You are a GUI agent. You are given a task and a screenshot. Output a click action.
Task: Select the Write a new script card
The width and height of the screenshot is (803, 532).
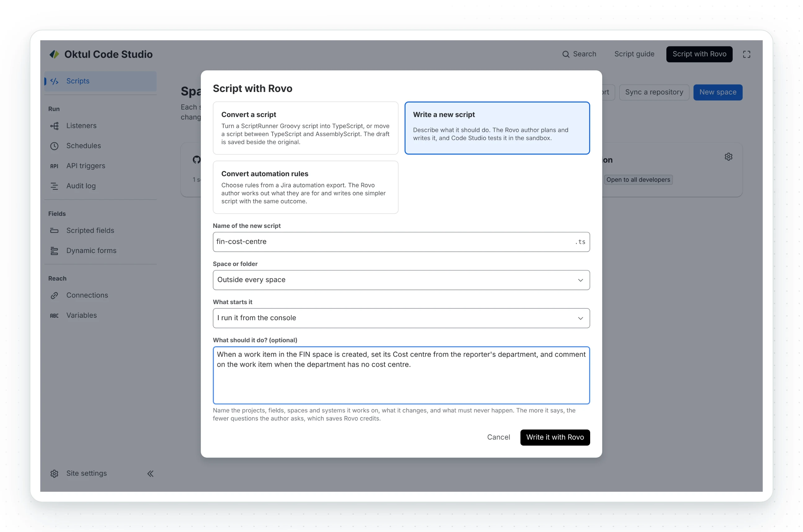(497, 128)
